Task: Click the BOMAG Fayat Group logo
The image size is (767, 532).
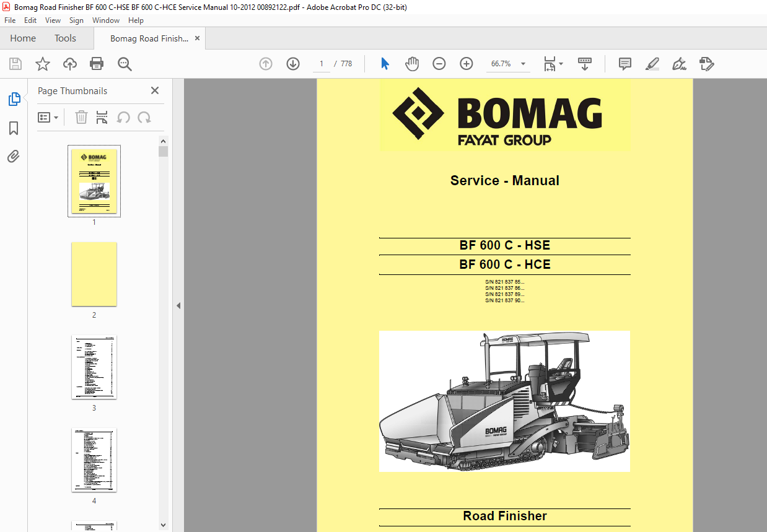Action: 505,116
